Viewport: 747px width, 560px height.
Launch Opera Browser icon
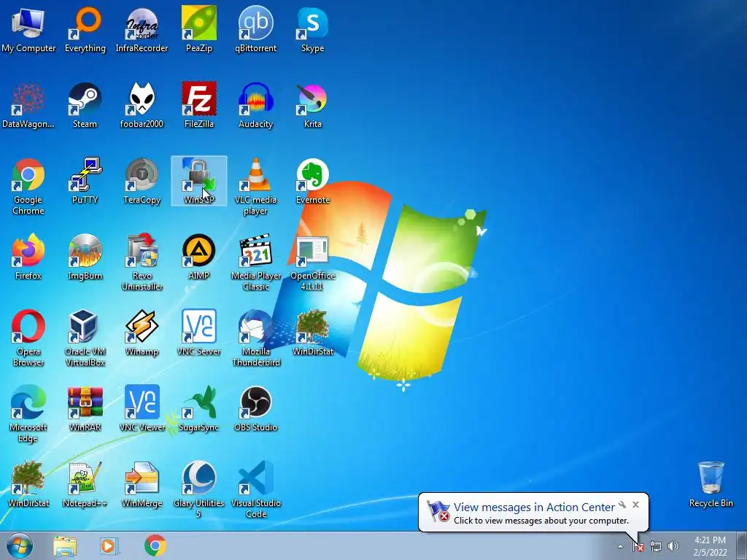point(28,338)
